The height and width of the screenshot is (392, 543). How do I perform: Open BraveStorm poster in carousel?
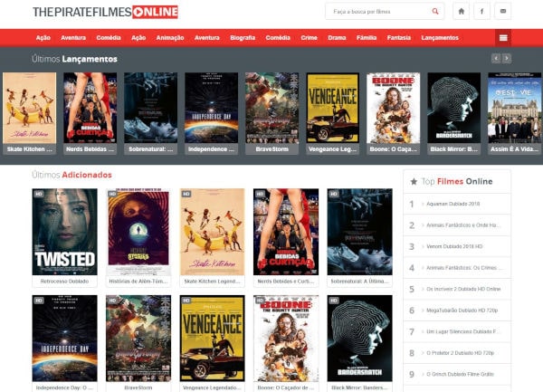(271, 108)
